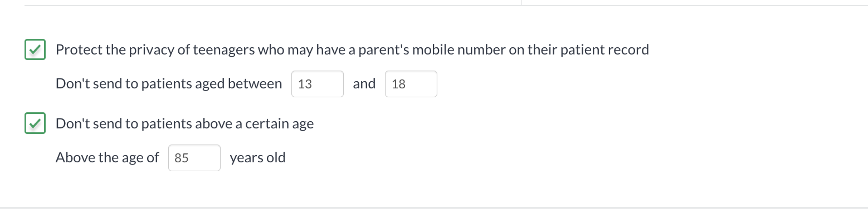This screenshot has height=209, width=868.
Task: Click the "Don't send to patients aged between" text
Action: point(169,84)
